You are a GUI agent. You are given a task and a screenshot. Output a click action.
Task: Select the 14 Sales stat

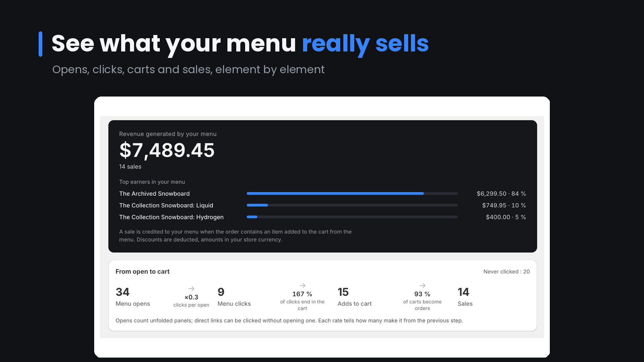pos(465,297)
